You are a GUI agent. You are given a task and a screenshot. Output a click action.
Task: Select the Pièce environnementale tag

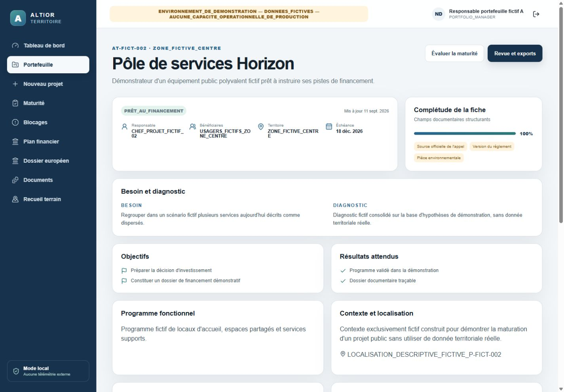click(x=439, y=158)
